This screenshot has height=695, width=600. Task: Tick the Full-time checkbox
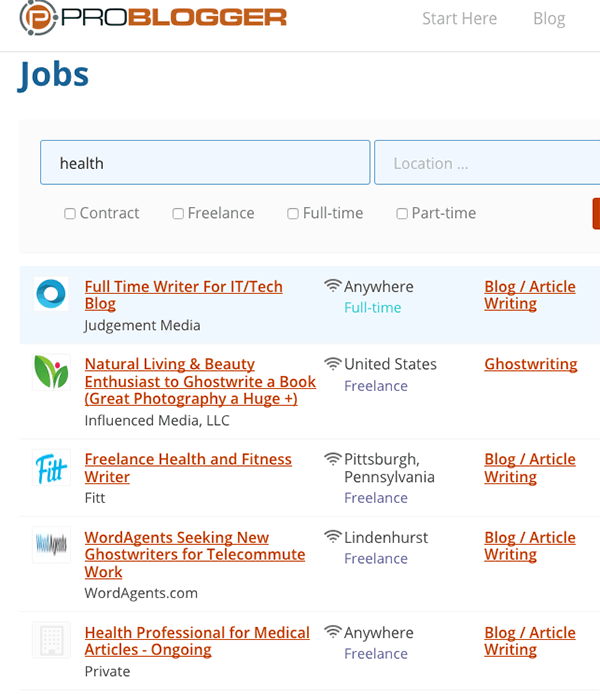293,214
